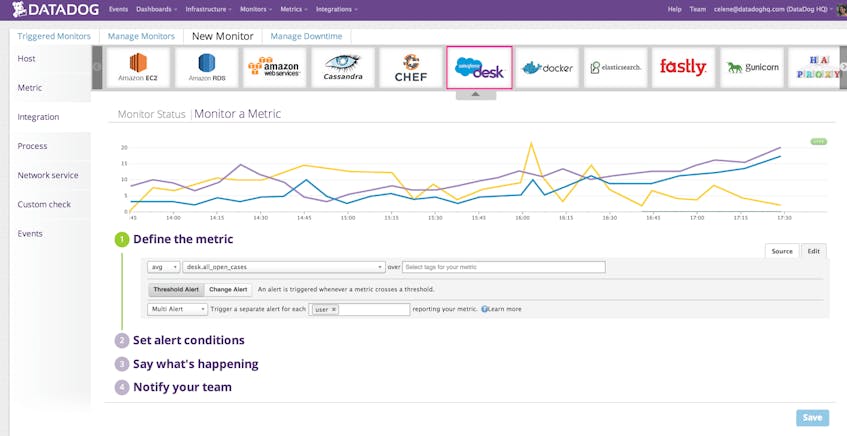Click the Define the metric heading
Viewport: 847px width, 436px height.
coord(183,239)
